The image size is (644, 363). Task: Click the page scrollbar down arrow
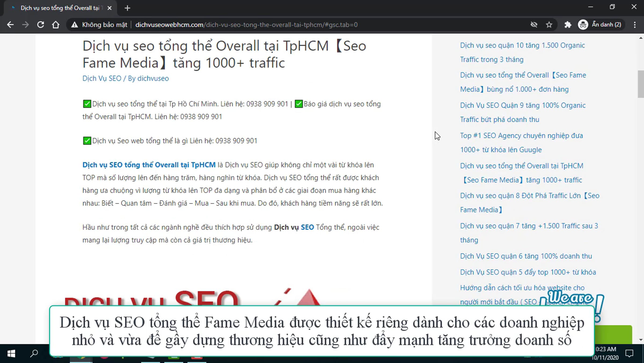click(641, 340)
